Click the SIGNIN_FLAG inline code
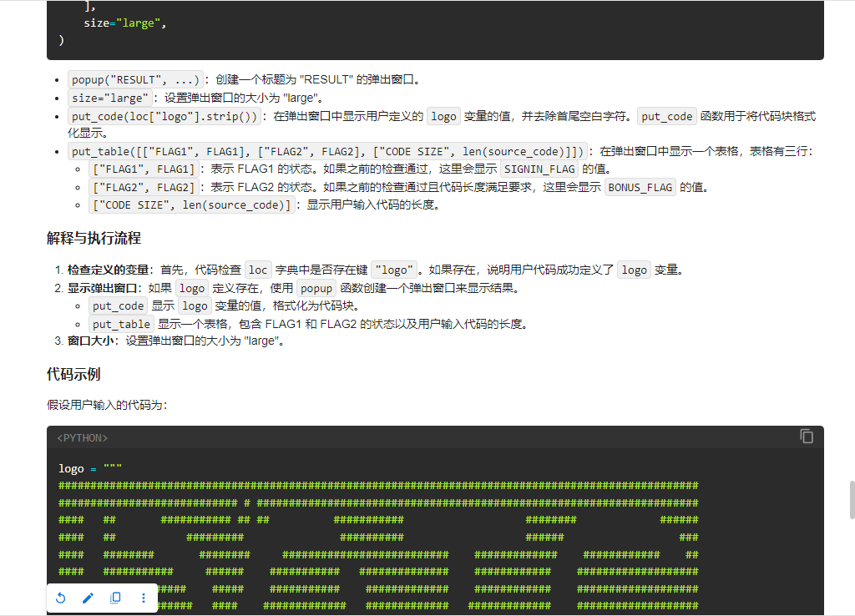 (x=539, y=169)
